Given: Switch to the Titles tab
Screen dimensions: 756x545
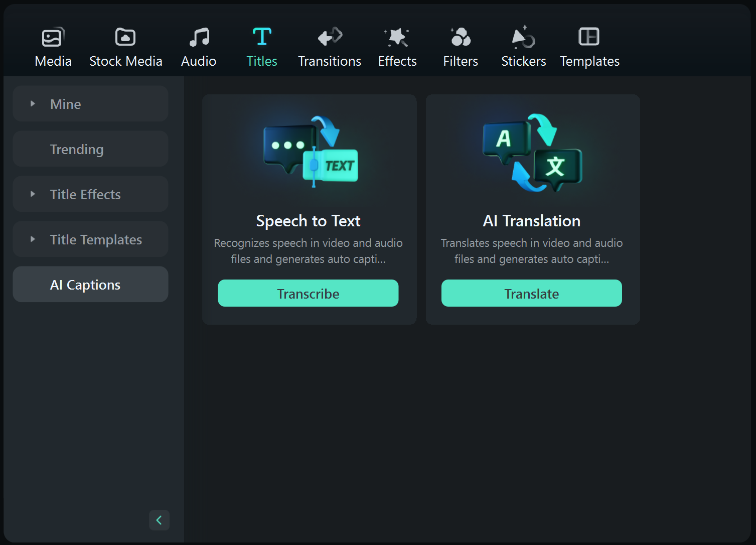Looking at the screenshot, I should [261, 48].
